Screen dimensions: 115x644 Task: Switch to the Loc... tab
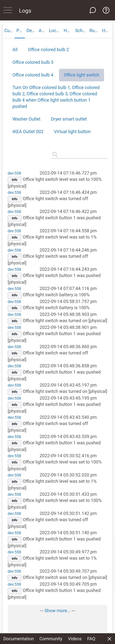coord(54,30)
